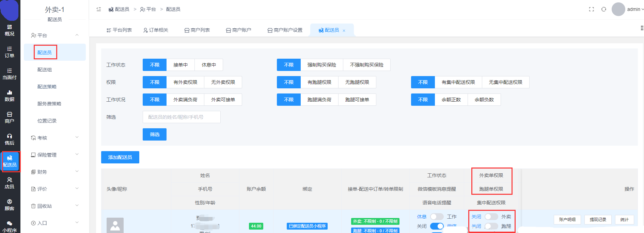The height and width of the screenshot is (233, 644).
Task: Open the 概况 overview sidebar icon
Action: click(10, 30)
